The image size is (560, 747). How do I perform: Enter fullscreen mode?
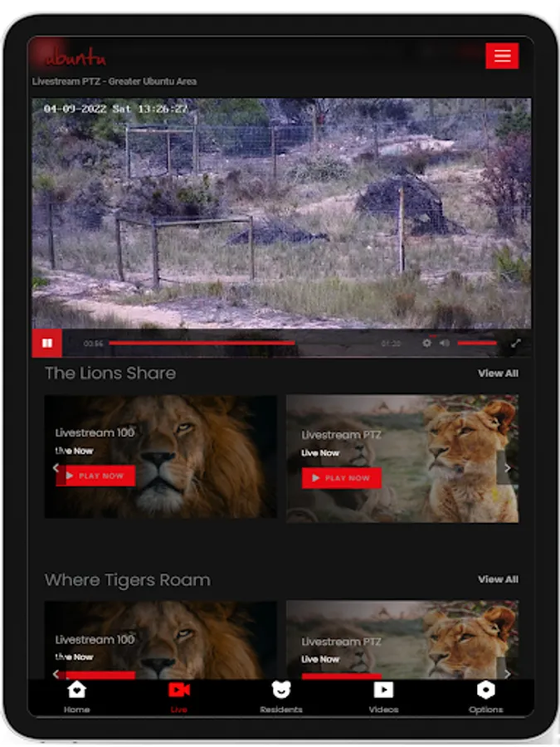(x=516, y=343)
